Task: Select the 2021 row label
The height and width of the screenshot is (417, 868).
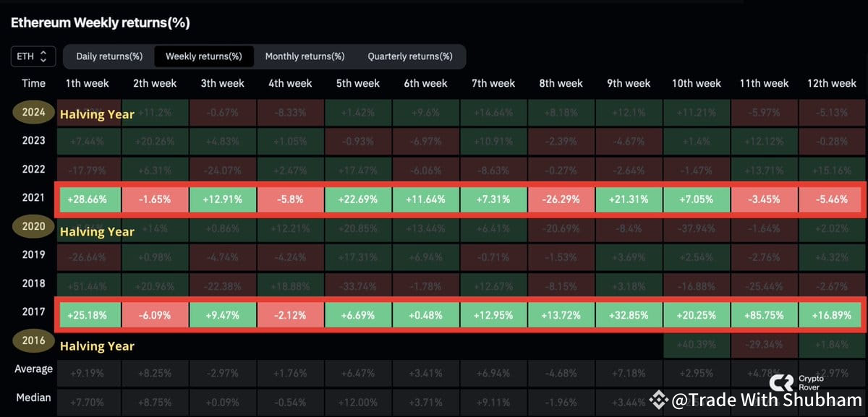Action: coord(33,197)
